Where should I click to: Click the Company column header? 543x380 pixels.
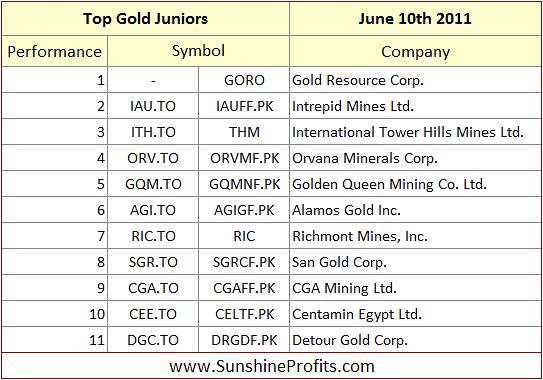tap(415, 51)
